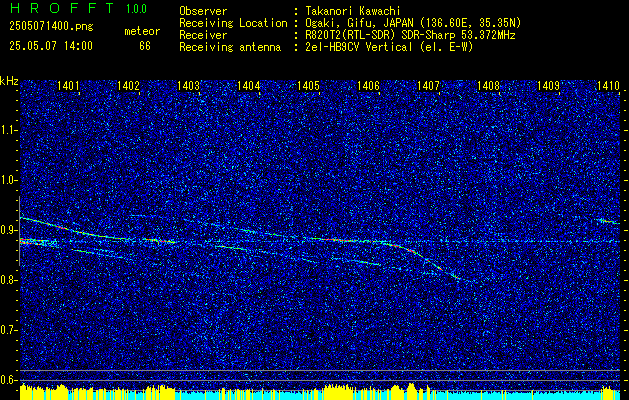Click the 1410 time marker

609,85
